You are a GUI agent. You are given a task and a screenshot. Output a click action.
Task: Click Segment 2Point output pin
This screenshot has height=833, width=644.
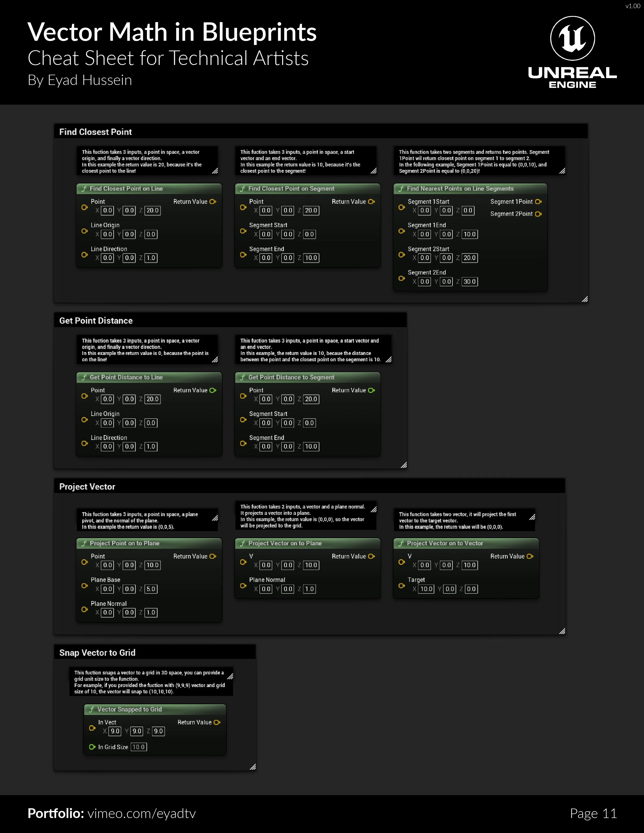click(x=538, y=214)
